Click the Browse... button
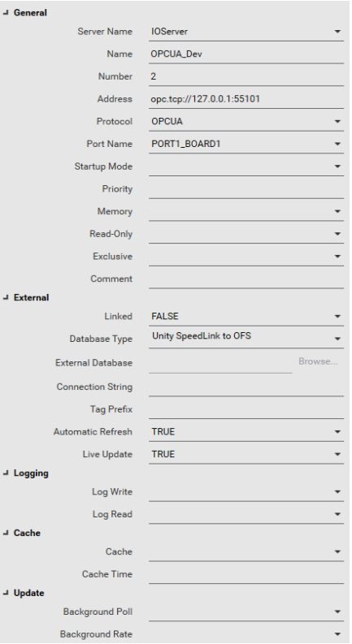 [x=318, y=361]
